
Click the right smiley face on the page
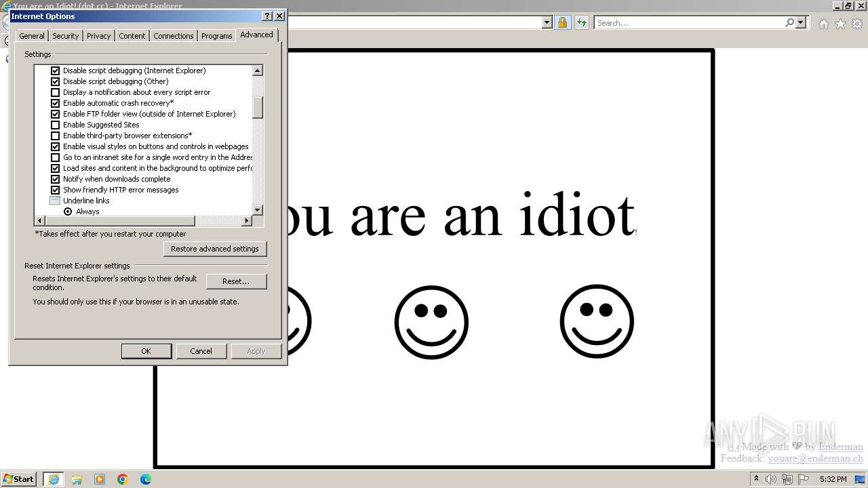(597, 322)
